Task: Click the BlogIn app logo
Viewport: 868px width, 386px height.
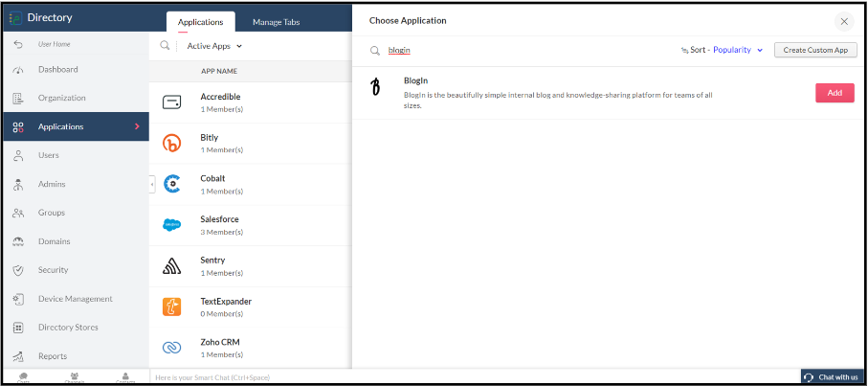Action: (376, 87)
